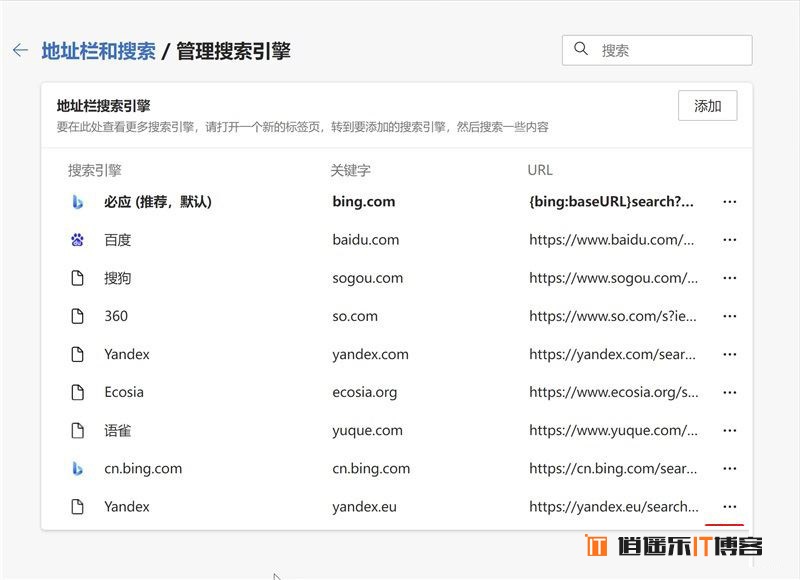Open more options for 必应 row

(x=729, y=202)
